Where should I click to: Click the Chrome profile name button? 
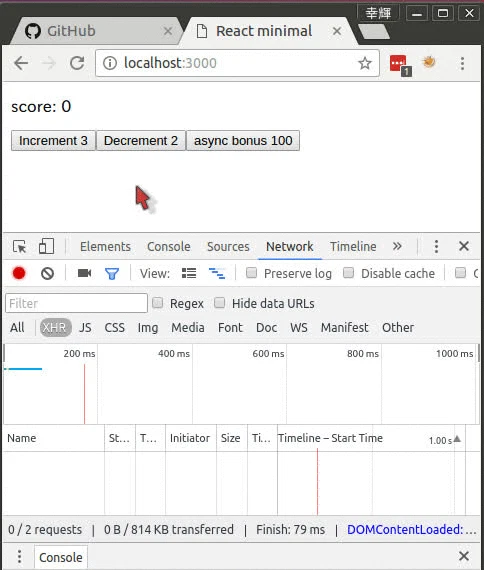point(378,13)
